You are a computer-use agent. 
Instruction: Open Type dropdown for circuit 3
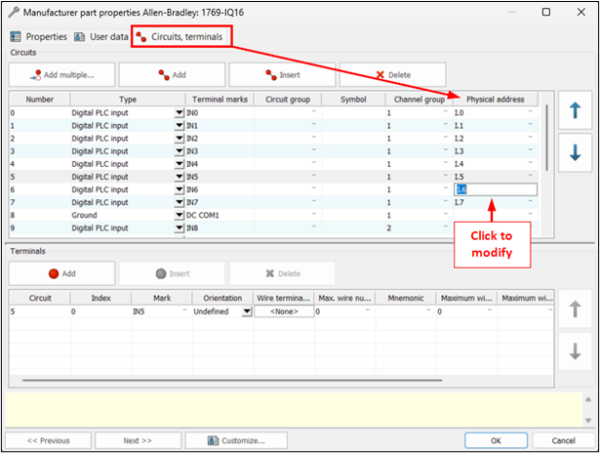[179, 151]
